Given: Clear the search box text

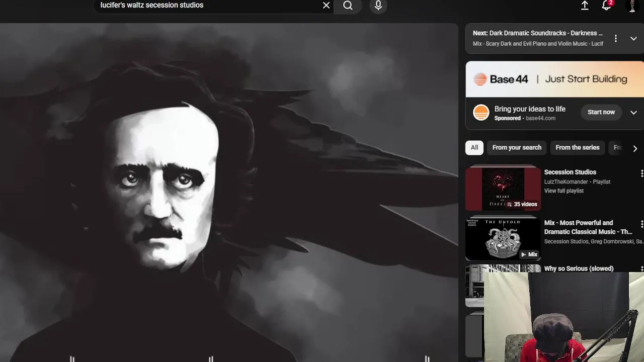Looking at the screenshot, I should click(326, 6).
